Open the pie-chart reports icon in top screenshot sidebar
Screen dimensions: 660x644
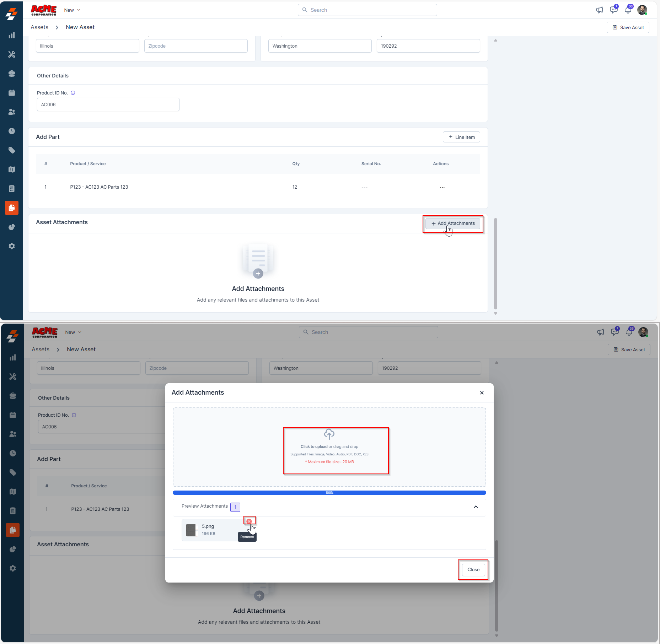(12, 227)
